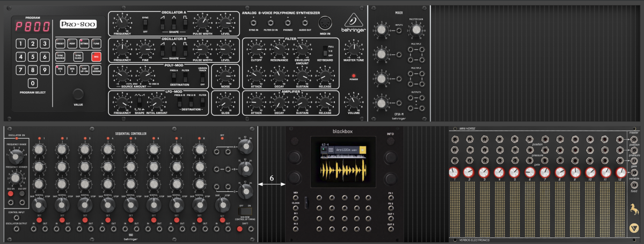Click the Mini Horse gate jack

pos(634,161)
